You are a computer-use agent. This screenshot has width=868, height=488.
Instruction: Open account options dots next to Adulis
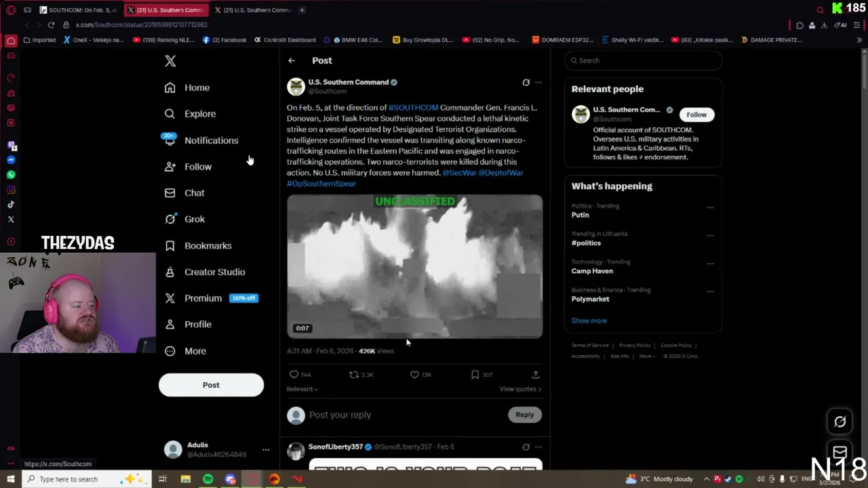click(x=266, y=449)
